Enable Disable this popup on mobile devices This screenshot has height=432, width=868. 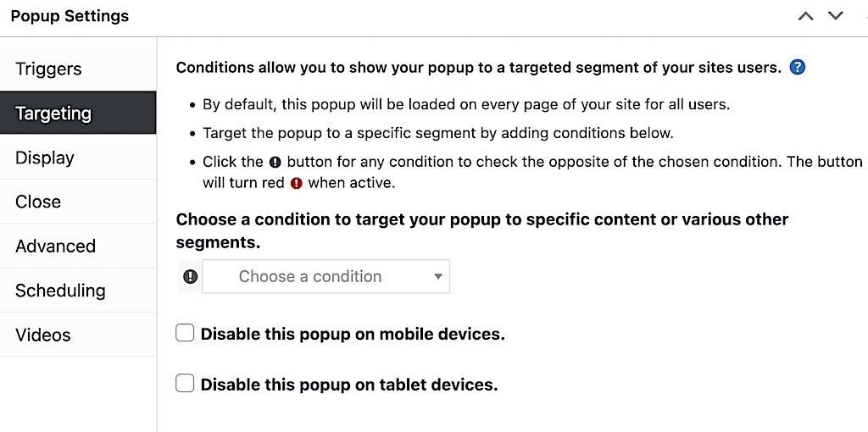(x=185, y=334)
